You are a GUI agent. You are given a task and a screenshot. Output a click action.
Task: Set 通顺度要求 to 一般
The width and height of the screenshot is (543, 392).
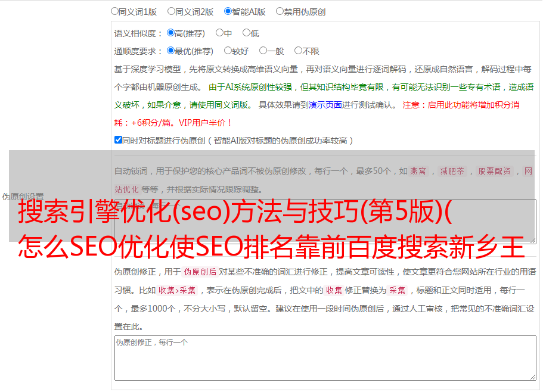pyautogui.click(x=263, y=51)
